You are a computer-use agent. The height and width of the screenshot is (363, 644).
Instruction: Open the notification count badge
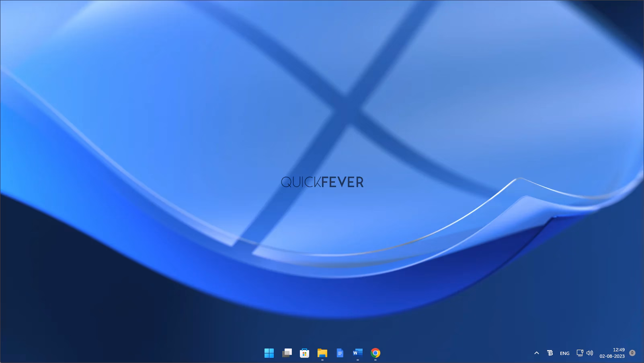coord(632,353)
